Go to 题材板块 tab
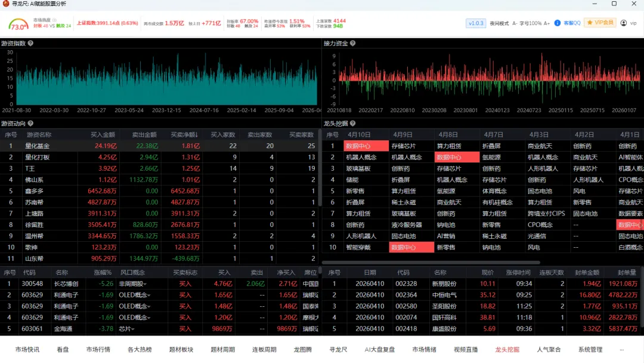Screen dimensions: 644x363 [181, 349]
